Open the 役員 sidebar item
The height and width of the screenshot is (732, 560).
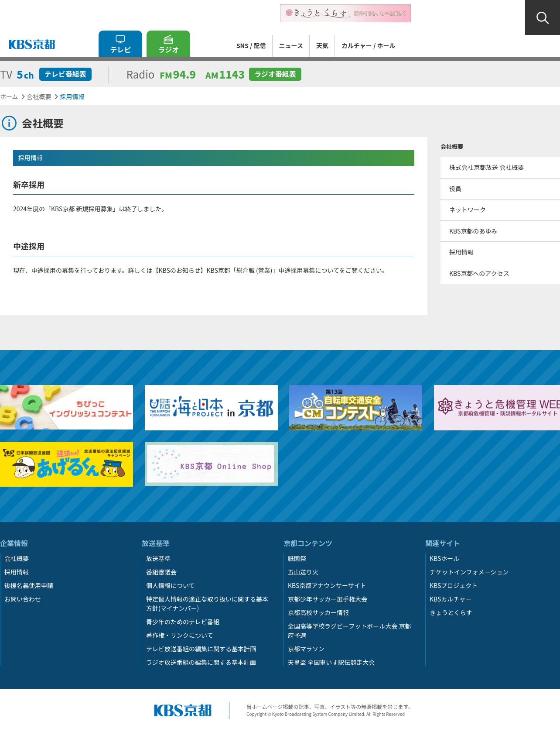click(x=500, y=189)
